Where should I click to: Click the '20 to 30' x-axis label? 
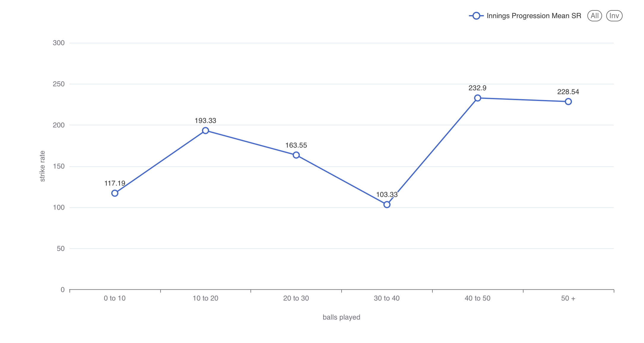(296, 298)
